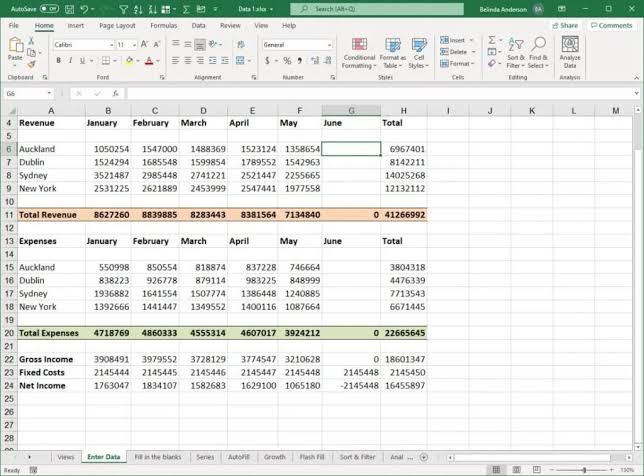The image size is (644, 476).
Task: Toggle middle vertical alignment
Action: point(188,44)
